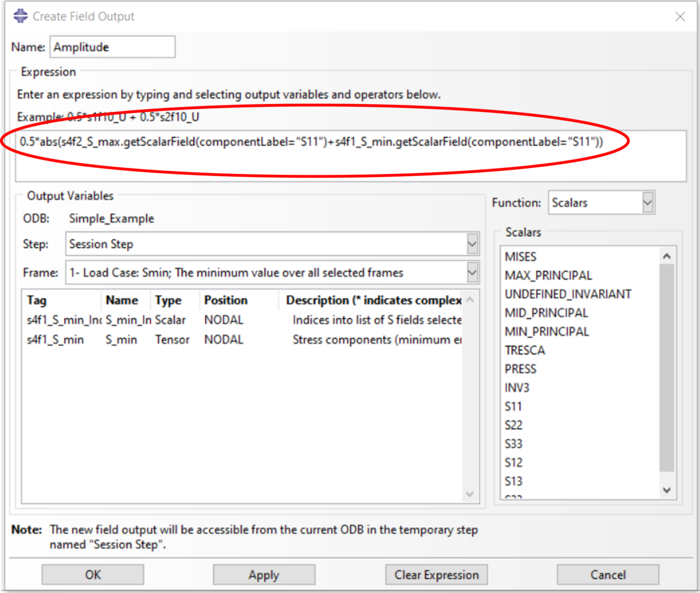The width and height of the screenshot is (700, 593).
Task: Click the Name field containing Amplitude
Action: (113, 47)
